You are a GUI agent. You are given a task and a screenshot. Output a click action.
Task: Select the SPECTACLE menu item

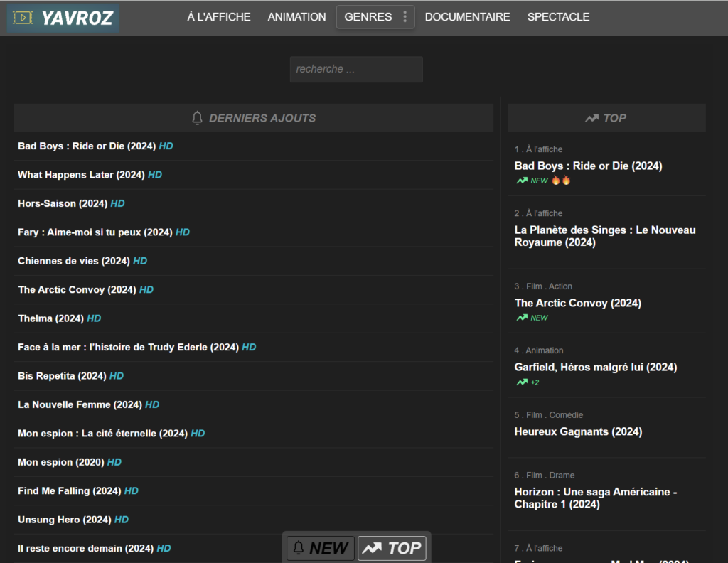click(x=558, y=17)
